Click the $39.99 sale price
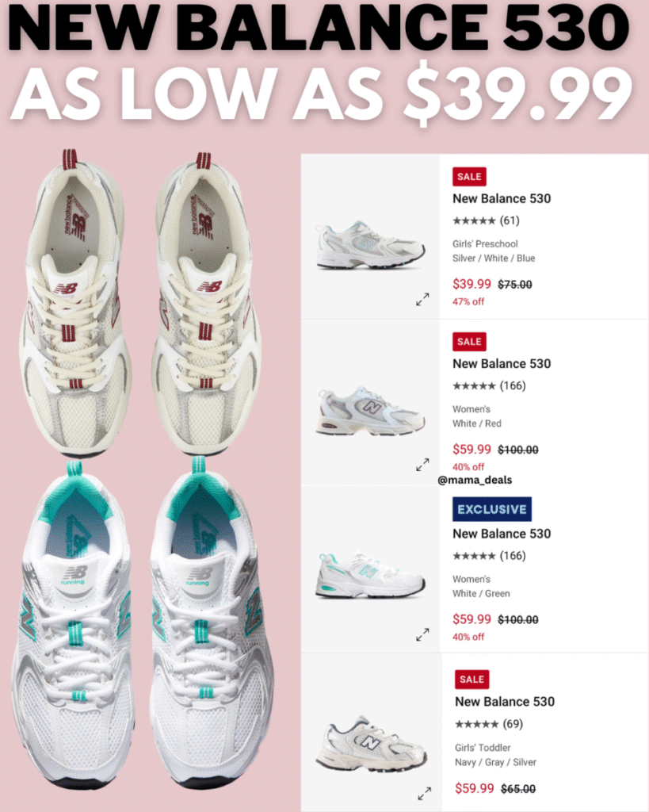This screenshot has height=812, width=649. [471, 284]
